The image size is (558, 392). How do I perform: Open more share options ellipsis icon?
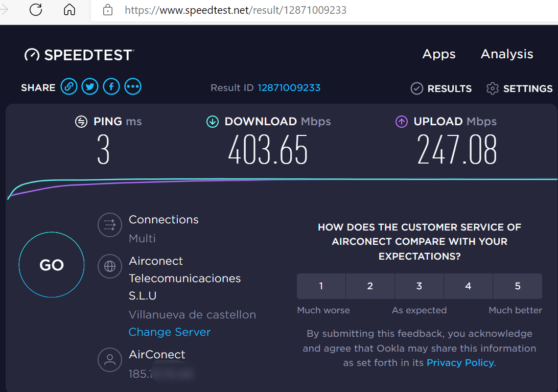[x=133, y=86]
